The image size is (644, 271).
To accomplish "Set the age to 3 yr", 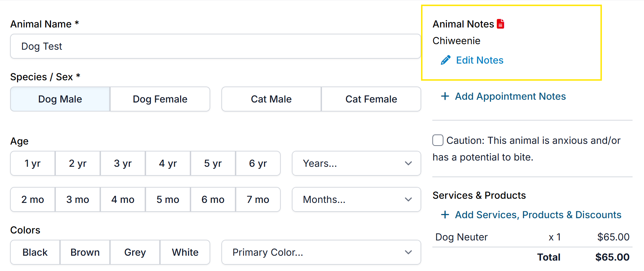I will (x=123, y=163).
